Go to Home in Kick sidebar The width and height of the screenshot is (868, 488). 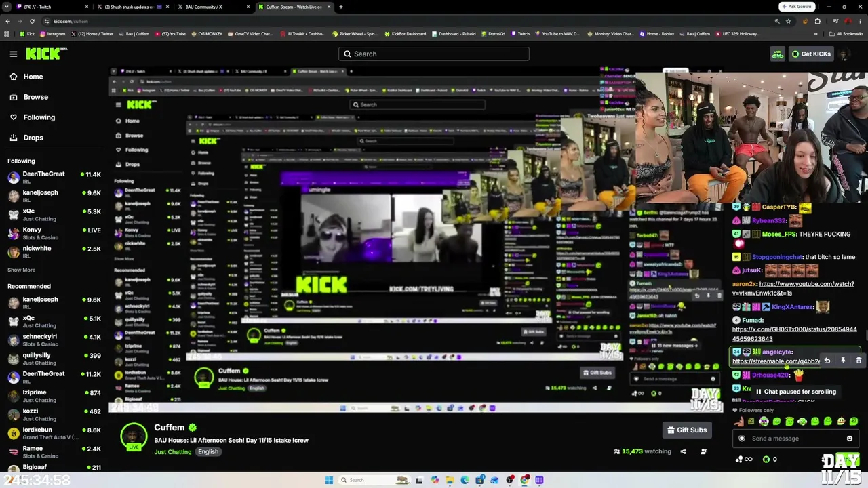click(33, 77)
